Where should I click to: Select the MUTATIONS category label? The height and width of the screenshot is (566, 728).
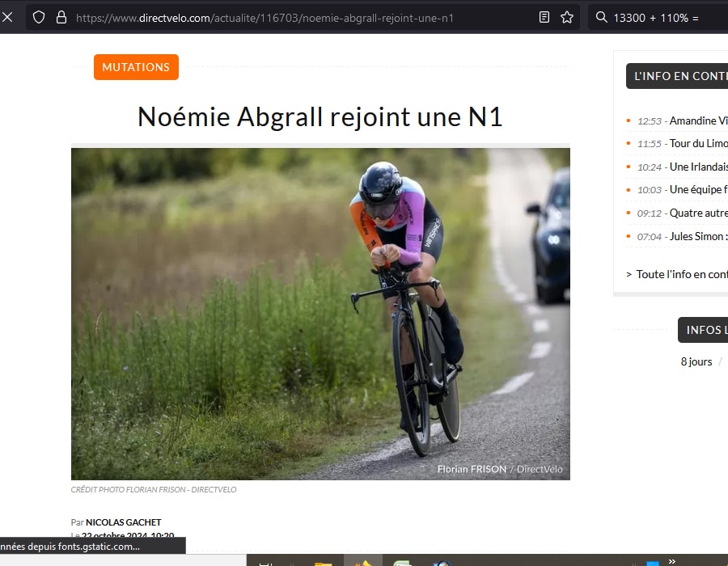[x=136, y=67]
